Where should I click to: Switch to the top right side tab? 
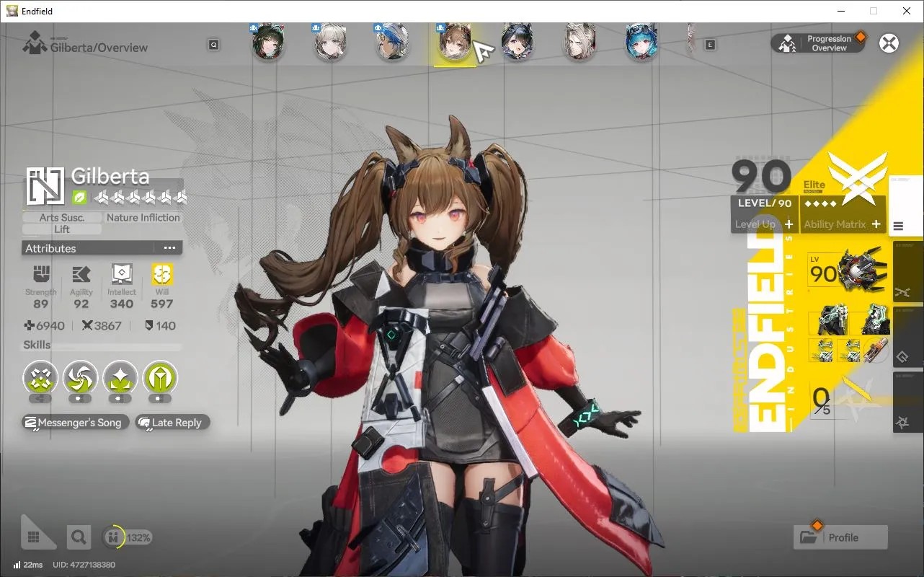click(908, 273)
